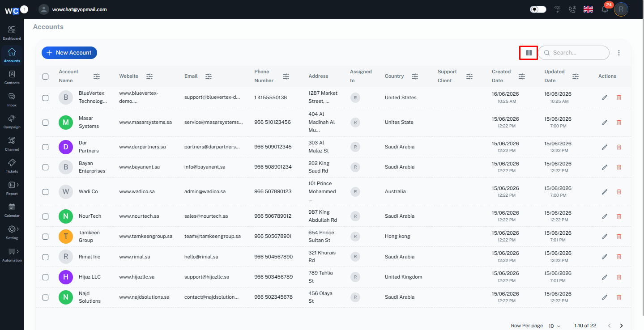Open Created Date column filter
Viewport: 644px width, 330px height.
click(522, 76)
